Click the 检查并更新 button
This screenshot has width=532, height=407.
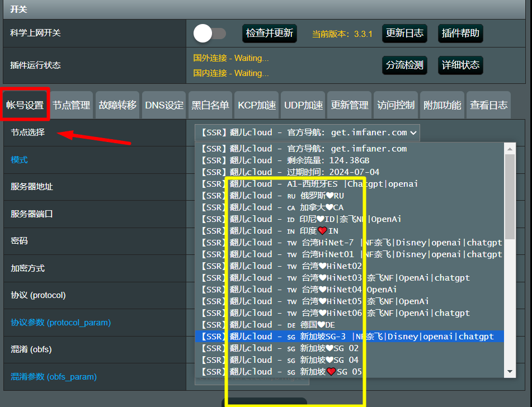tap(270, 33)
